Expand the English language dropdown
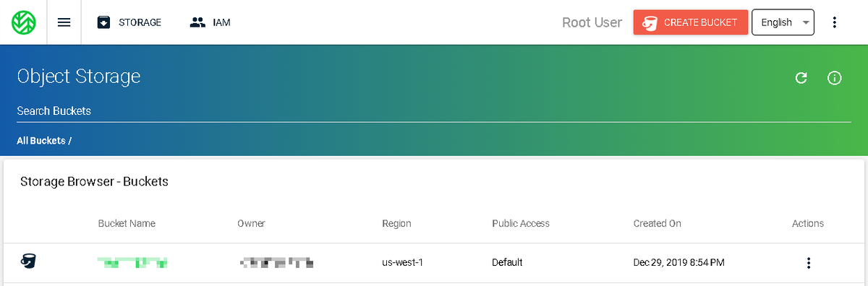 pos(783,22)
